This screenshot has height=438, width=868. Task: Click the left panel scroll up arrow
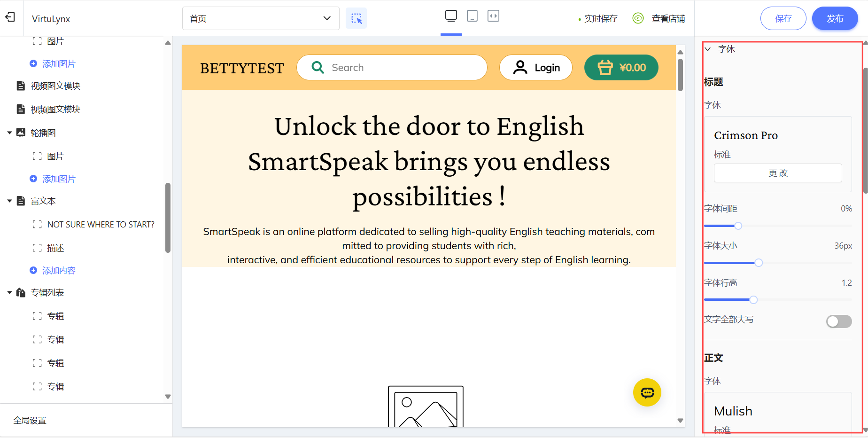coord(168,43)
